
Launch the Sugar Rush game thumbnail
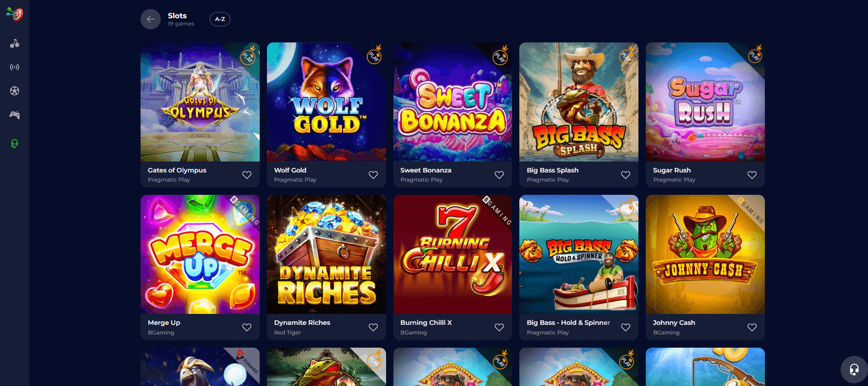pos(705,102)
